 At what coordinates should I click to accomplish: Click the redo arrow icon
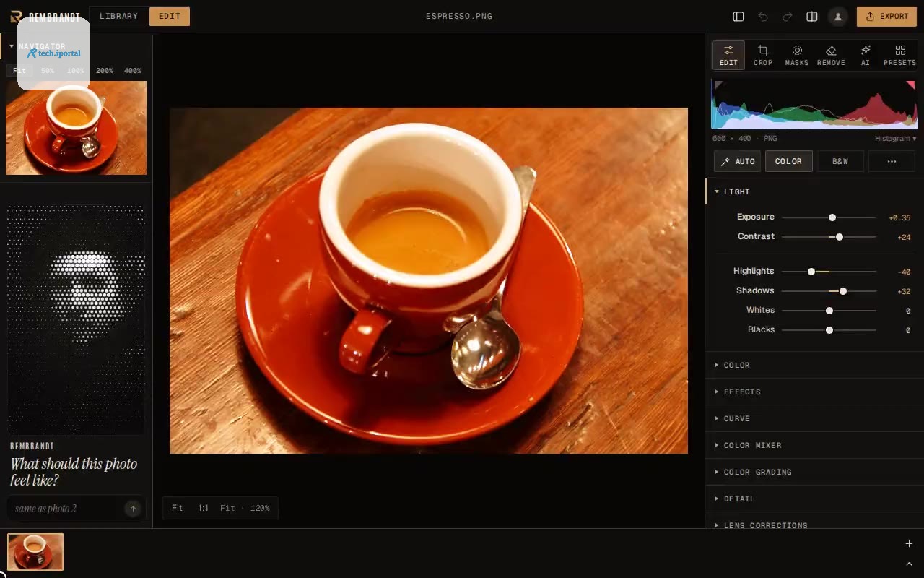pos(788,16)
